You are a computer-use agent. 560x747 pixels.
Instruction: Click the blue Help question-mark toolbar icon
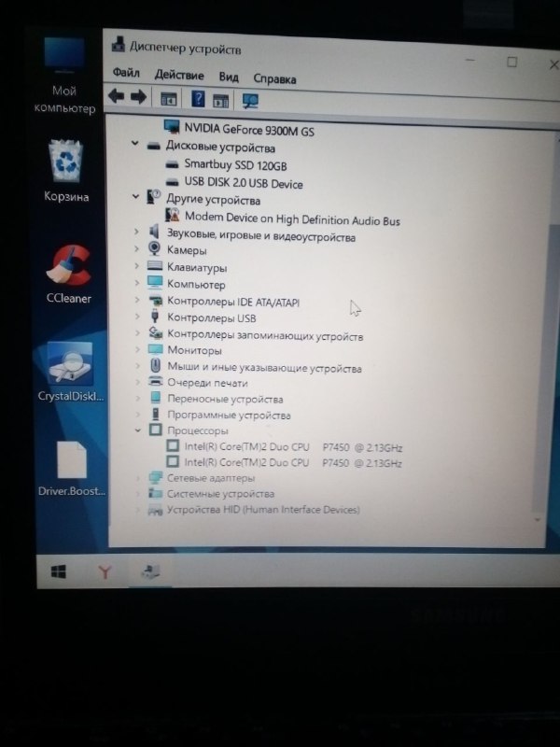(198, 98)
